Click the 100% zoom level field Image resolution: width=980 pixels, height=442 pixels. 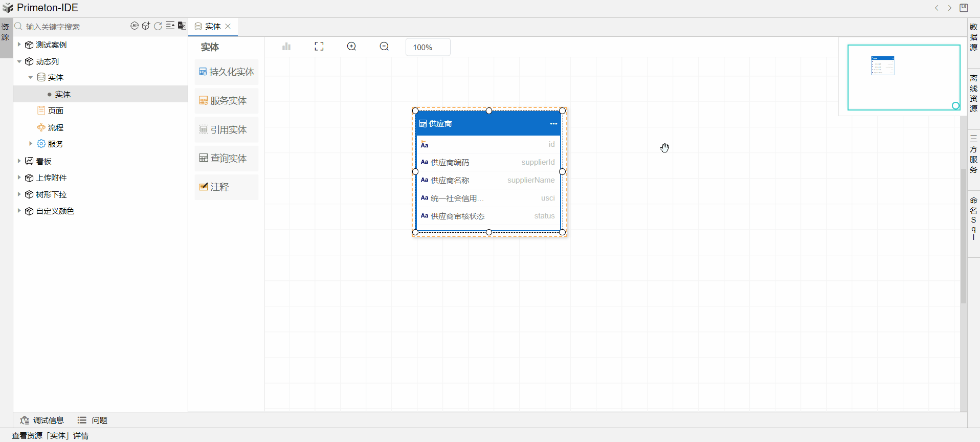[428, 47]
